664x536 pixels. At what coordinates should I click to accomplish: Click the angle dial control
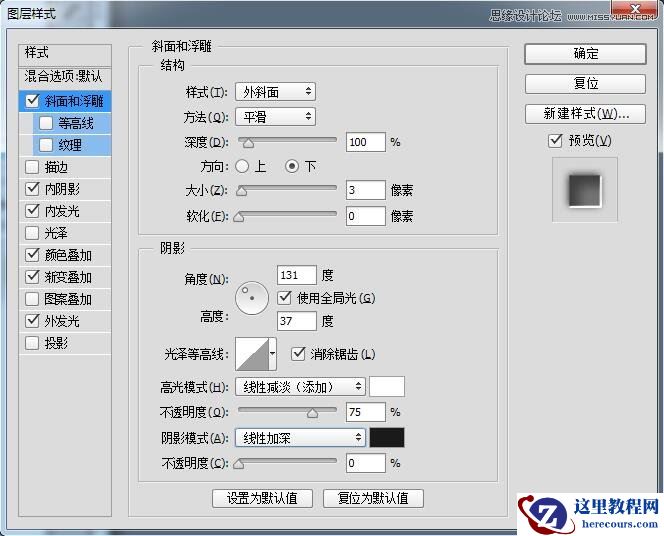[252, 298]
